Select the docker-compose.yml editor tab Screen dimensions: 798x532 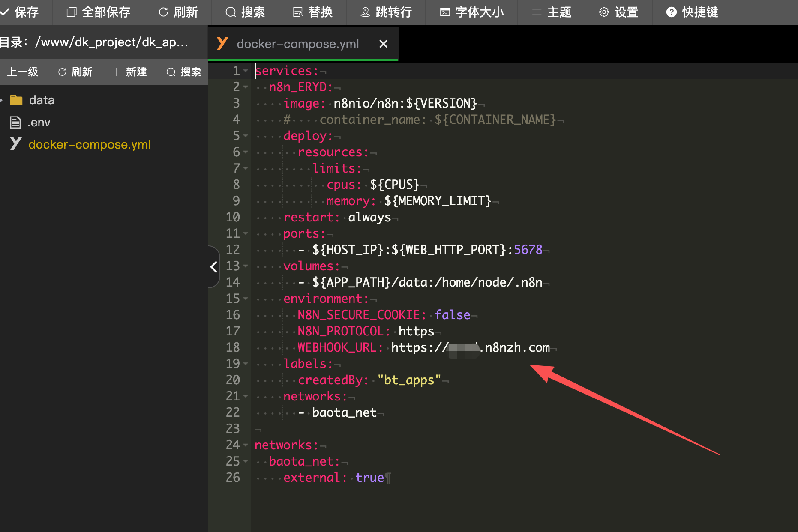click(297, 44)
